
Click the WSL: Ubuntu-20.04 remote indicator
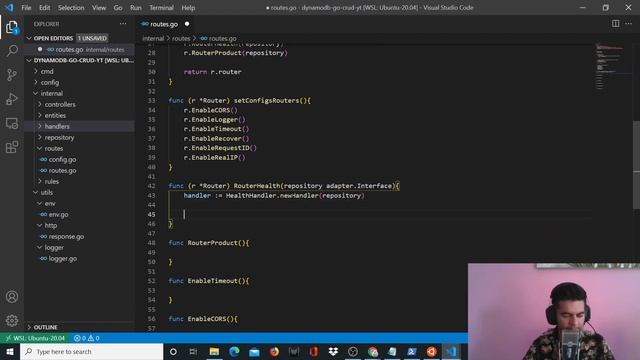pos(35,338)
